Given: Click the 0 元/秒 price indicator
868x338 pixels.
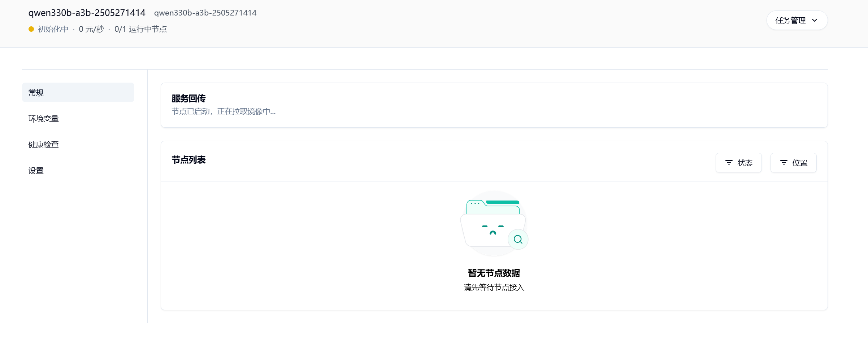Looking at the screenshot, I should click(x=91, y=29).
